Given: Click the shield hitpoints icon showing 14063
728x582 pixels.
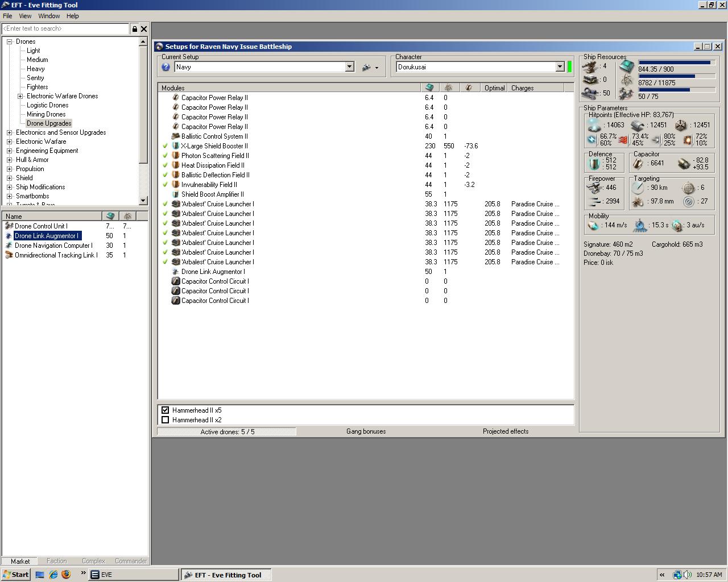Looking at the screenshot, I should click(594, 125).
